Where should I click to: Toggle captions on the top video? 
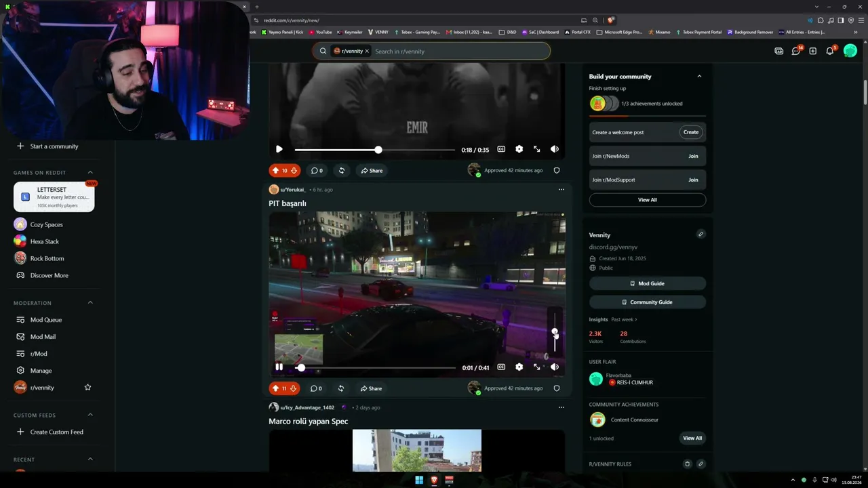pos(501,149)
